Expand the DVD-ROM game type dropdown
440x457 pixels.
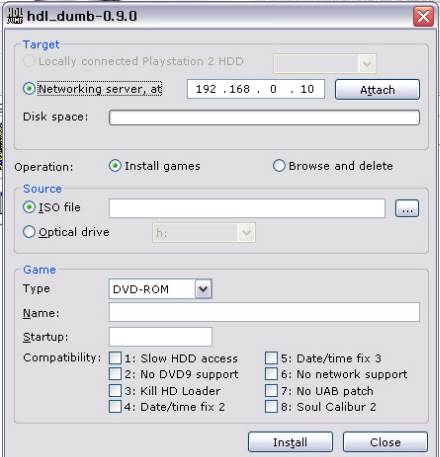tap(203, 289)
